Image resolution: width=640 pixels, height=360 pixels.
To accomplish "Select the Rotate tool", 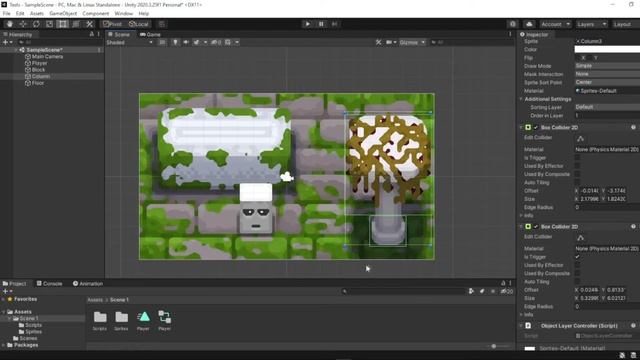I will 36,24.
